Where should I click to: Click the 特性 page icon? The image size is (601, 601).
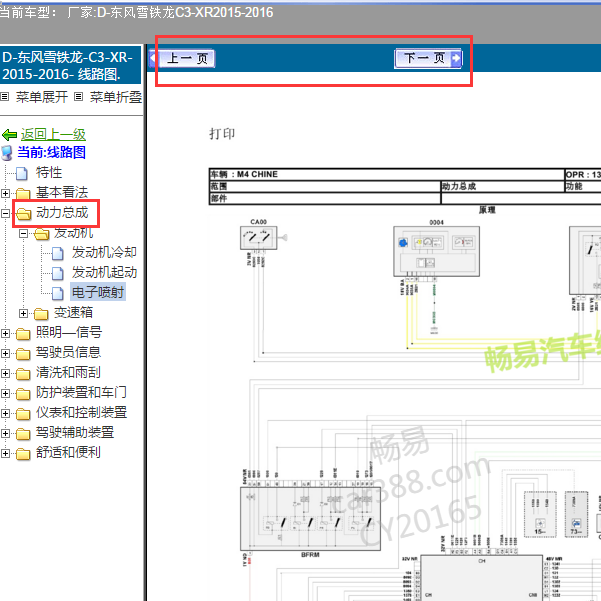pyautogui.click(x=22, y=173)
